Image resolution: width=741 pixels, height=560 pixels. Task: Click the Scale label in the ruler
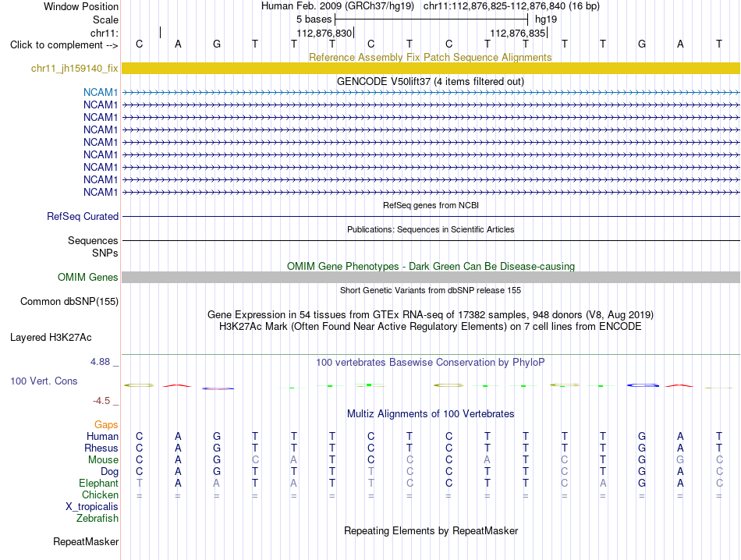[x=105, y=19]
